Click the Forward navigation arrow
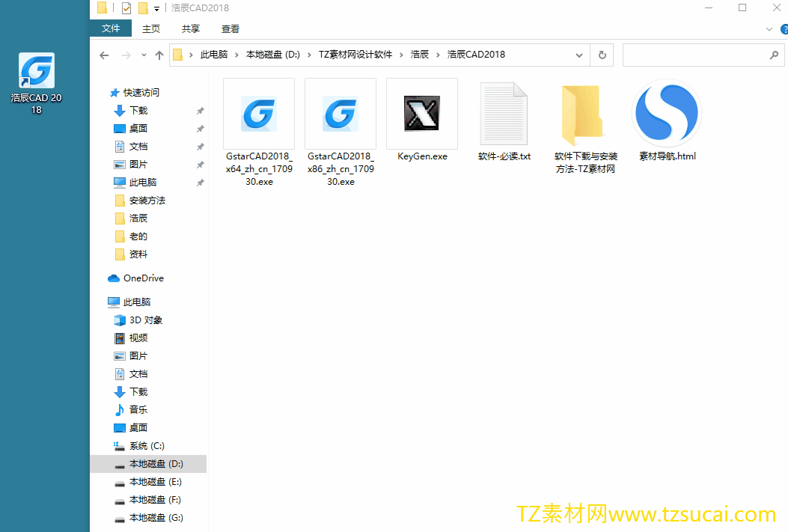 pos(126,55)
